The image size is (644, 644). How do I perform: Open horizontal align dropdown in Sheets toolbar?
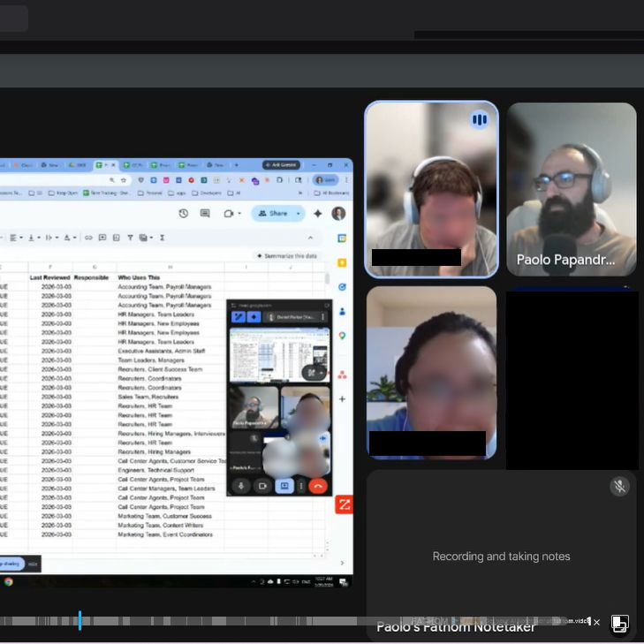pos(16,238)
